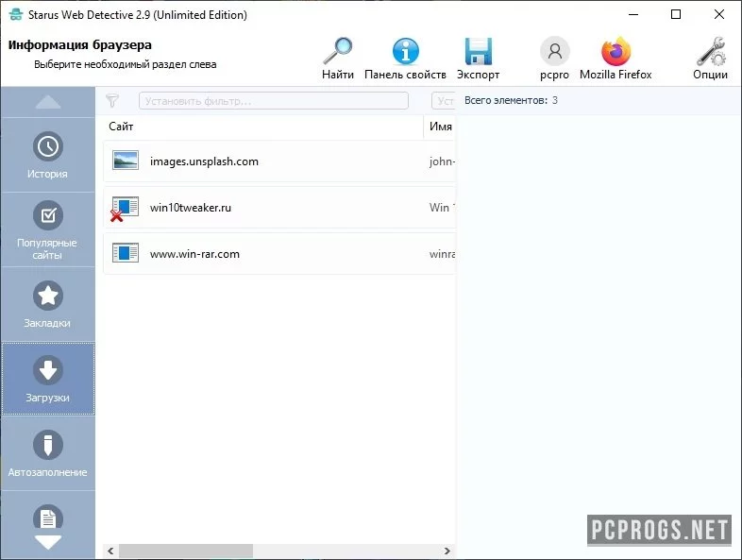Close the Starus Web Detective window

click(718, 14)
